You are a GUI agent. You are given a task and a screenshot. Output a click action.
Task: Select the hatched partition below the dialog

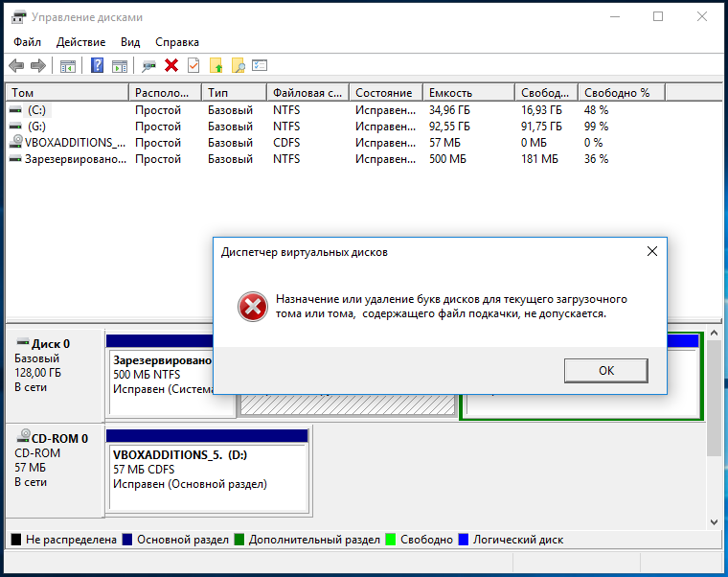point(348,404)
